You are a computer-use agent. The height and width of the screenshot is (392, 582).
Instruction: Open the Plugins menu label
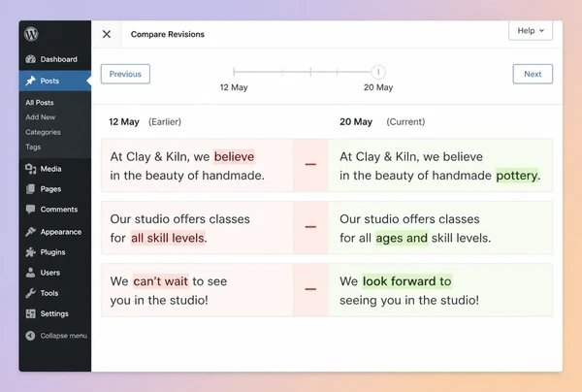(52, 252)
